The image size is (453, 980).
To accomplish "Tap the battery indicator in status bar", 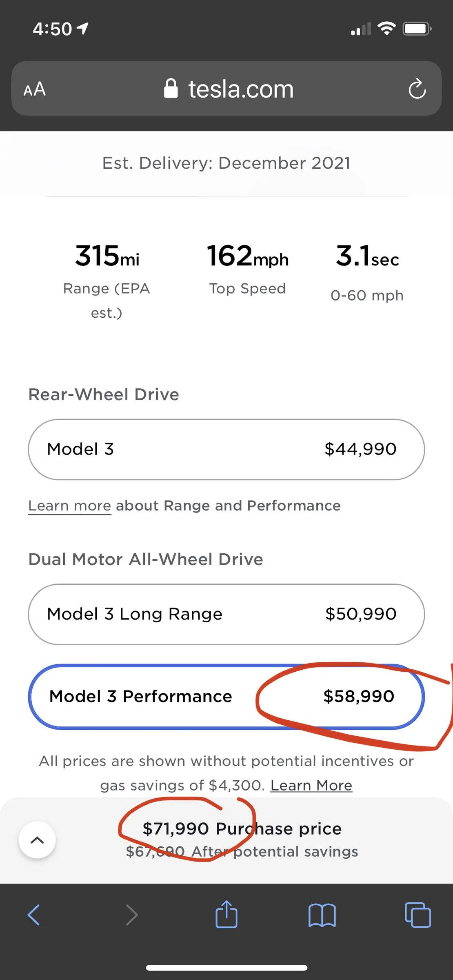I will coord(417,29).
